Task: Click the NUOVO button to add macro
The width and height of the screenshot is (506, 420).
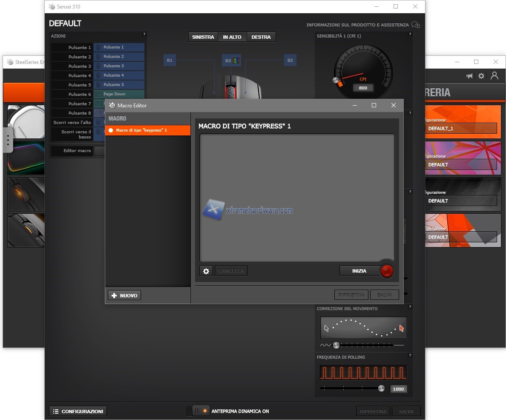Action: (x=124, y=296)
